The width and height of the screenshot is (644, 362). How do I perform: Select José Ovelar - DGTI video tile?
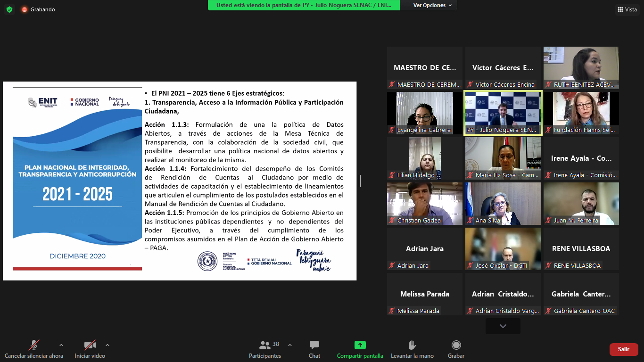point(503,249)
